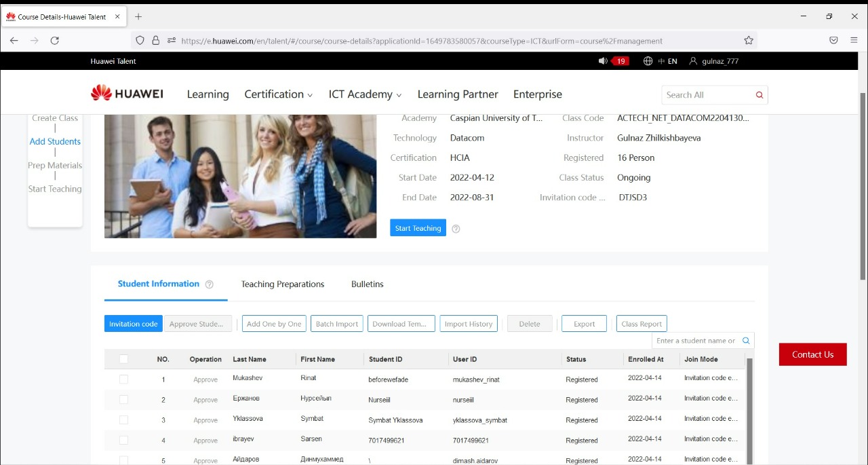Click the Add One by One button
The image size is (868, 465).
(274, 324)
